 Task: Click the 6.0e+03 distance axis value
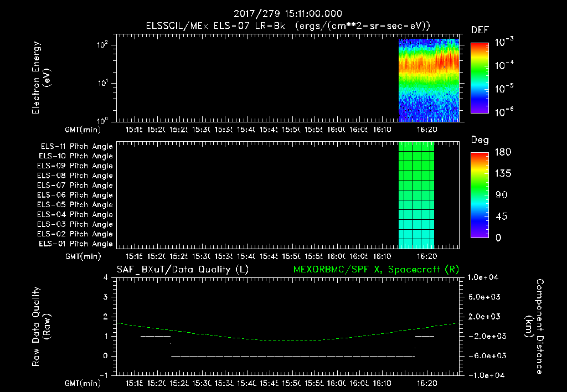[x=484, y=297]
